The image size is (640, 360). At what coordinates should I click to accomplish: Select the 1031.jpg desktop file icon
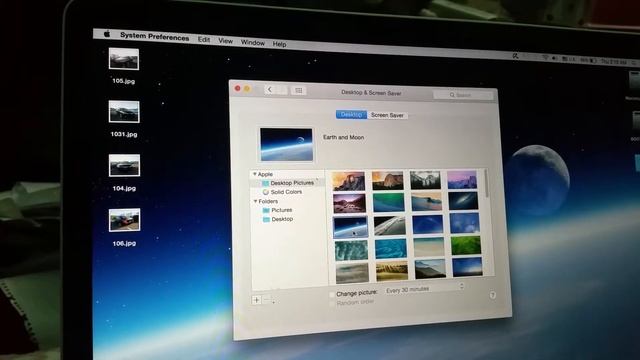[x=124, y=112]
